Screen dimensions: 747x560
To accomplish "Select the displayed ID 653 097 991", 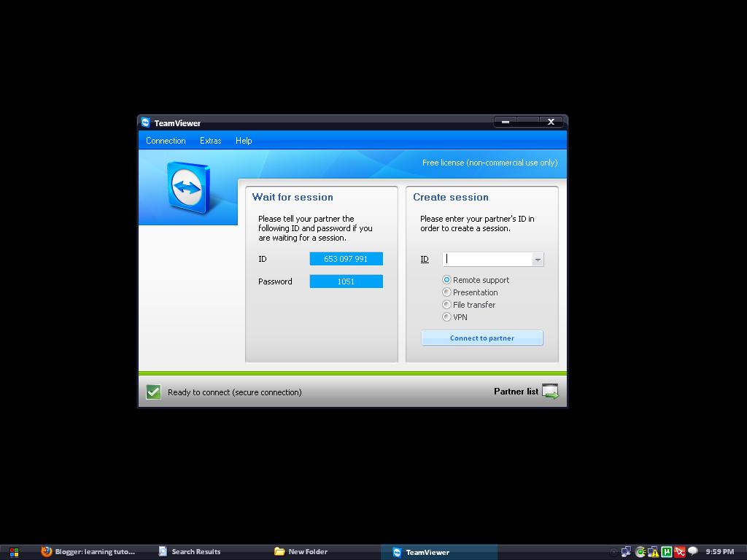I will pyautogui.click(x=346, y=259).
